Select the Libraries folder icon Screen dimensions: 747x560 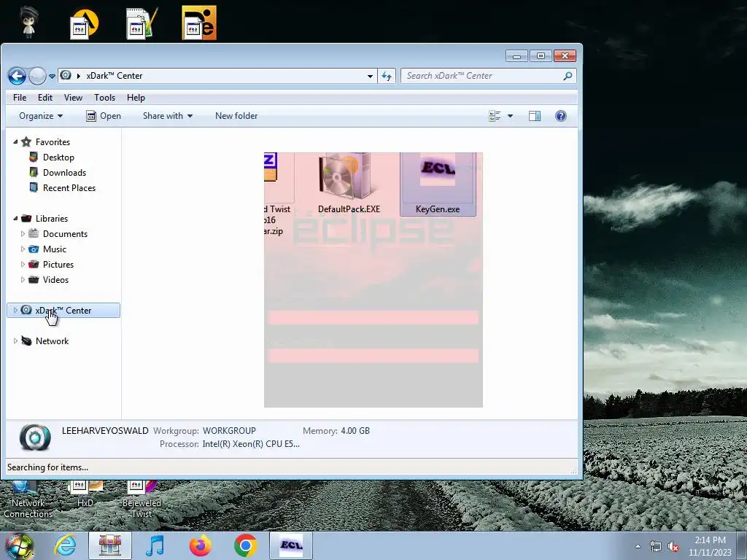pyautogui.click(x=26, y=218)
